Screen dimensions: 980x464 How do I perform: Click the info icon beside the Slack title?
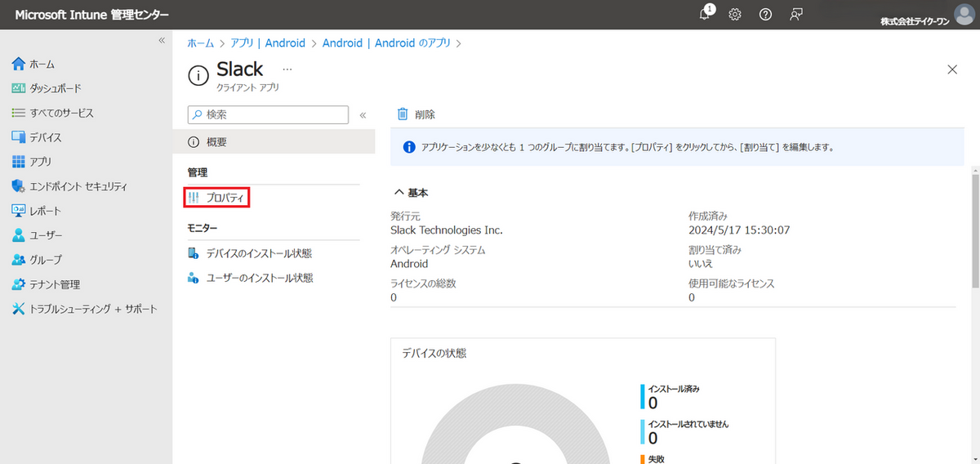(198, 76)
